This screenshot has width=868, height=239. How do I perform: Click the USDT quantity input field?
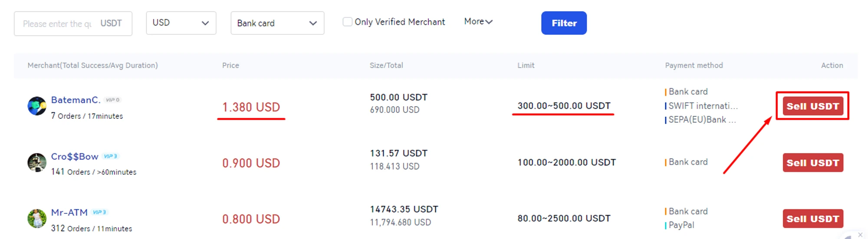tap(59, 23)
